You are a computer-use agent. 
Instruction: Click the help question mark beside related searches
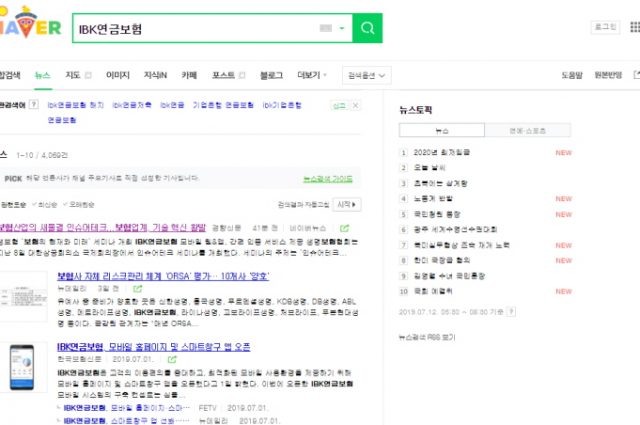point(34,104)
